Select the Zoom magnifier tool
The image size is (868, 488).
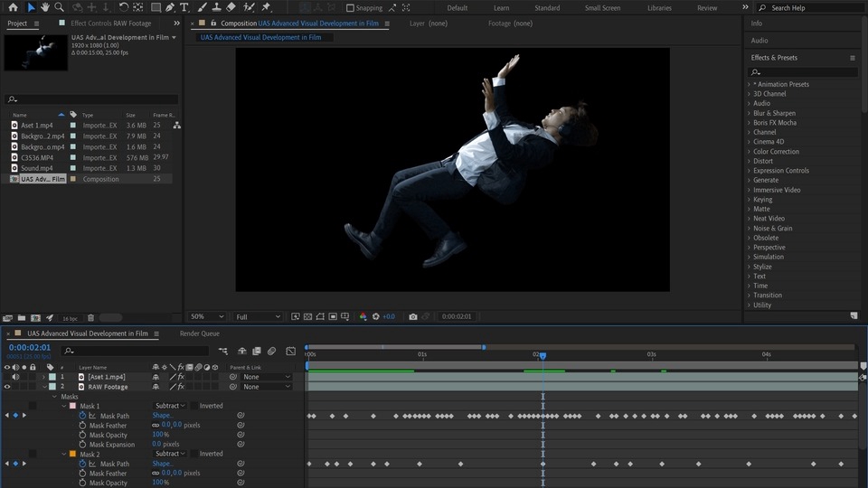(60, 7)
